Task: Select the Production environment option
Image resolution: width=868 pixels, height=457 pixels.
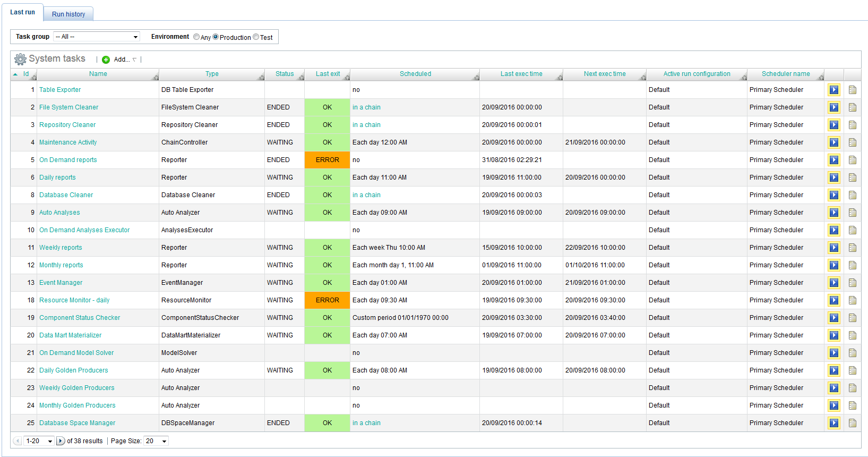Action: [x=216, y=37]
